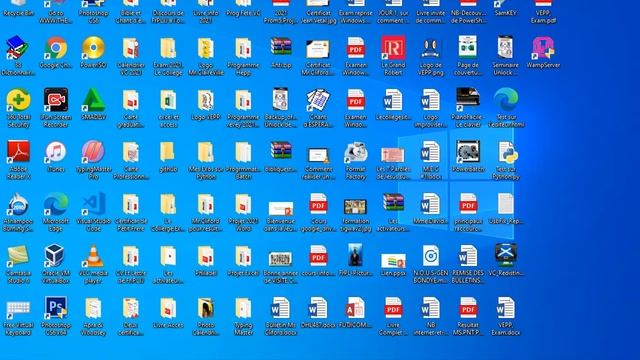Open the Antizip archive
The image size is (640, 360).
281,48
